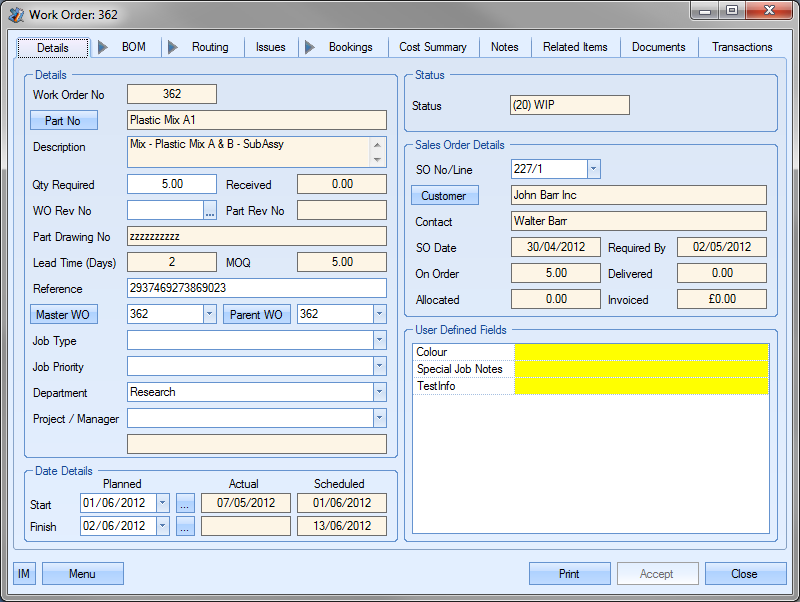The image size is (800, 602).
Task: Click the IM button at bottom left
Action: coord(24,574)
